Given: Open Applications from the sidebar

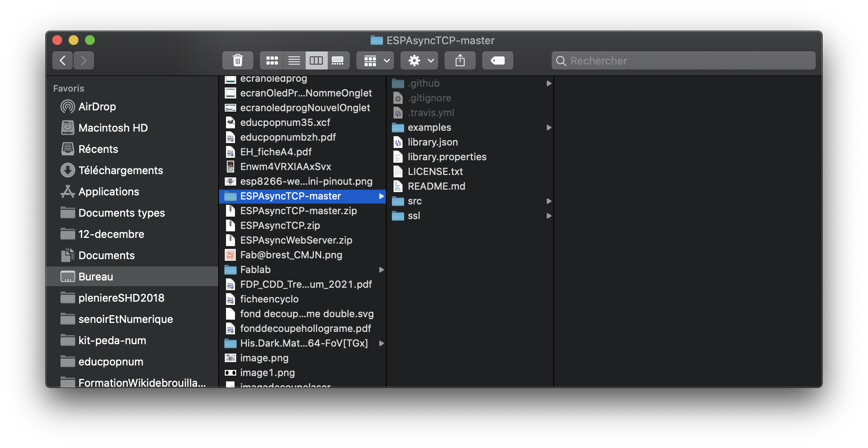Looking at the screenshot, I should (108, 192).
